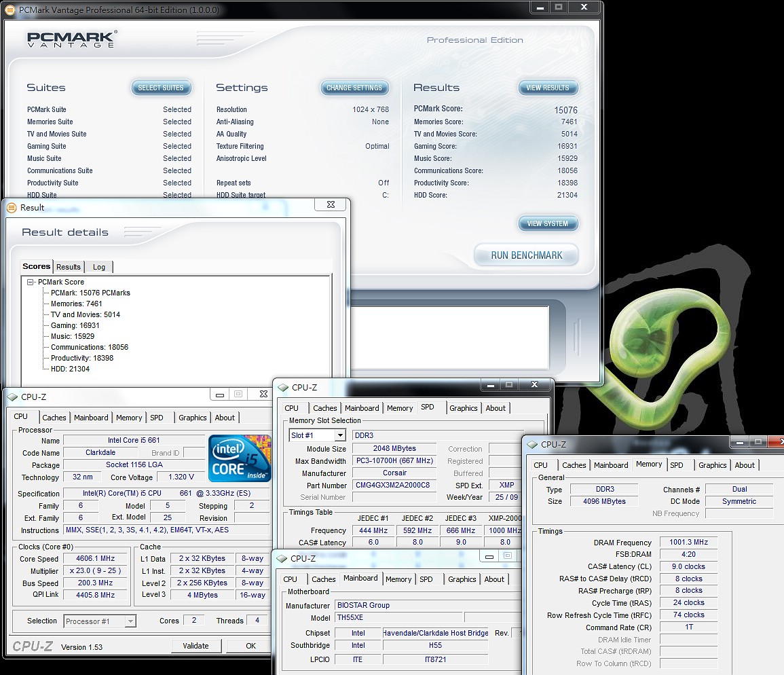Select About tab in the CPU-Z SPD window
Screen dimensions: 784x675
(x=496, y=408)
